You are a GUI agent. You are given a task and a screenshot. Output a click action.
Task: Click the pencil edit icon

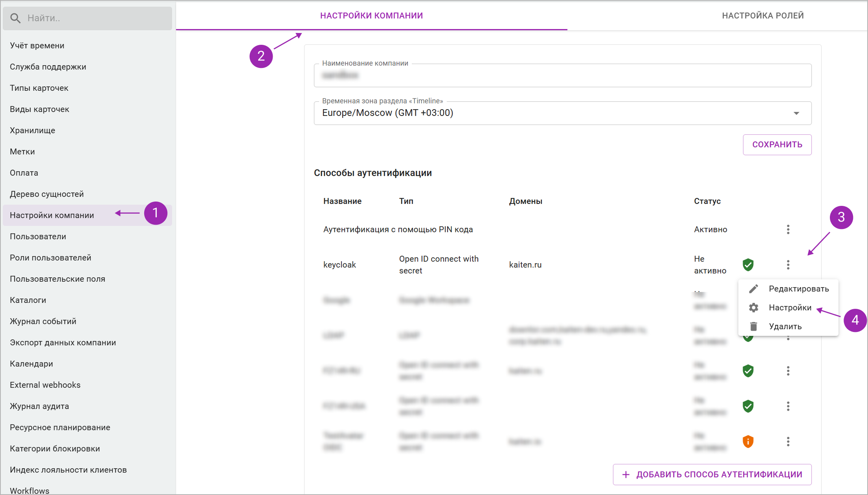pos(753,289)
